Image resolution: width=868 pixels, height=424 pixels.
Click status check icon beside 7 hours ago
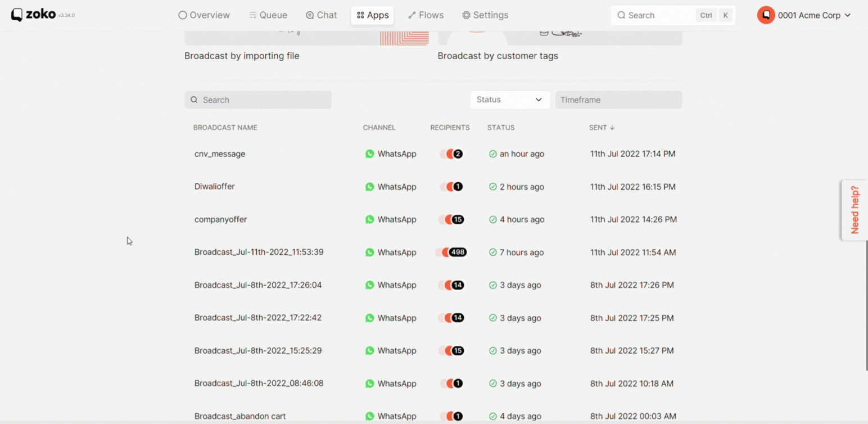click(x=492, y=252)
